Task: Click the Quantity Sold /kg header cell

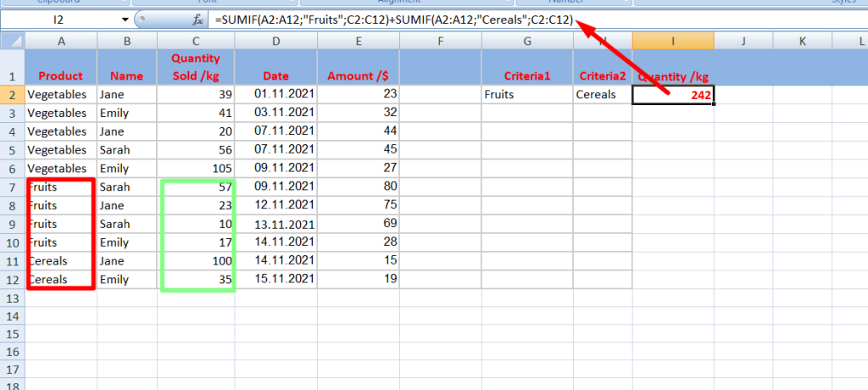Action: (196, 67)
